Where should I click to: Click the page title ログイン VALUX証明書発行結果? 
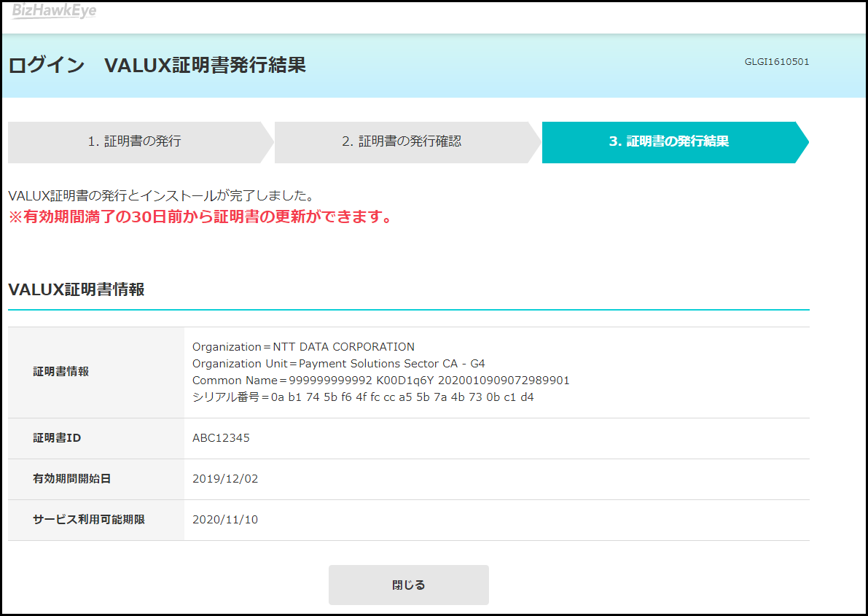pyautogui.click(x=157, y=66)
